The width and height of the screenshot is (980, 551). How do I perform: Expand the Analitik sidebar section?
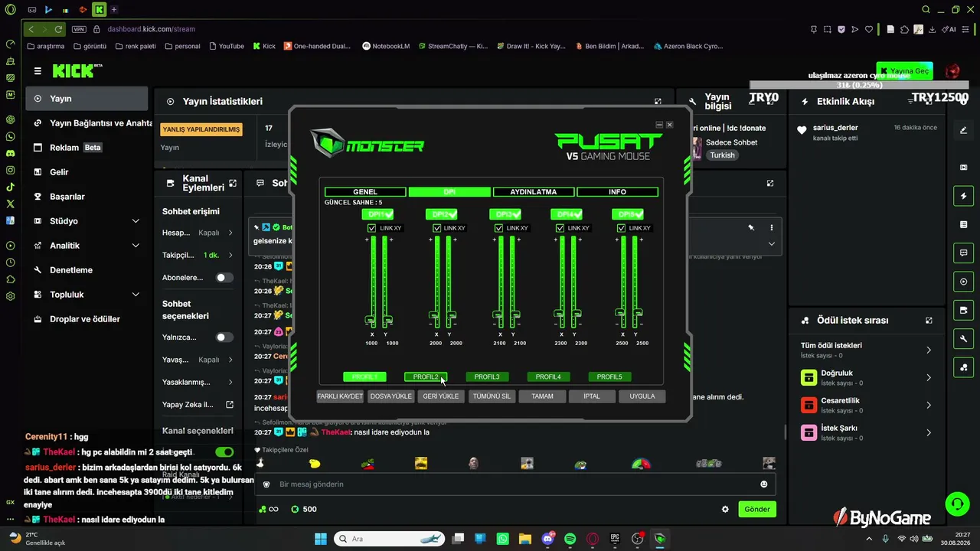tap(136, 246)
